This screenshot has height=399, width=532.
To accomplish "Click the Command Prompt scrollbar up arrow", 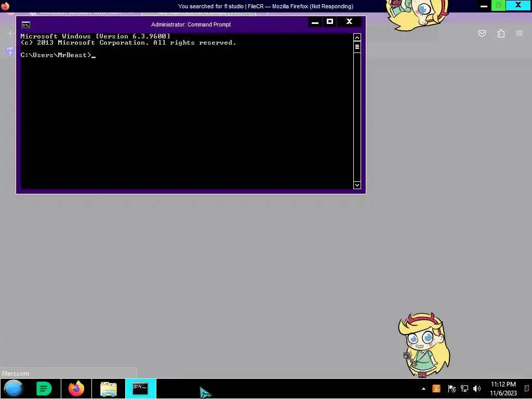I will [x=357, y=37].
